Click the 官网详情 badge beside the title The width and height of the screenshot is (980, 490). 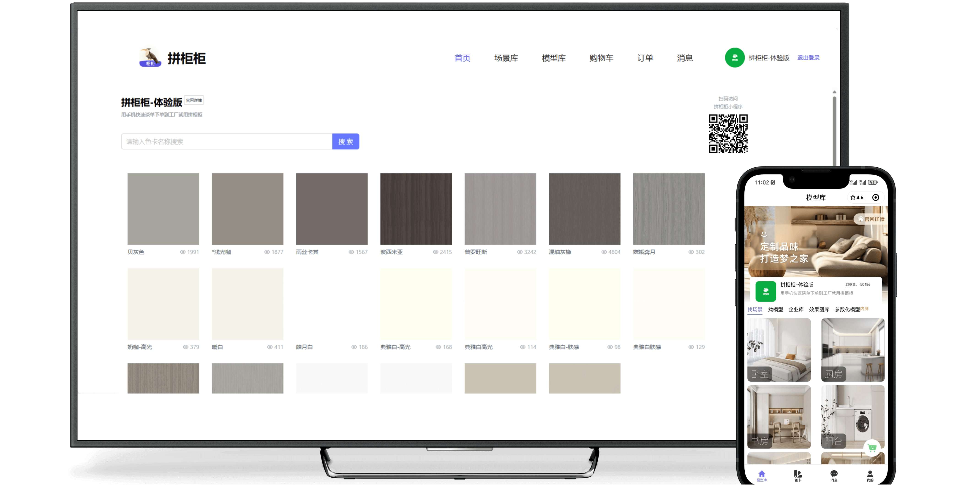coord(194,101)
